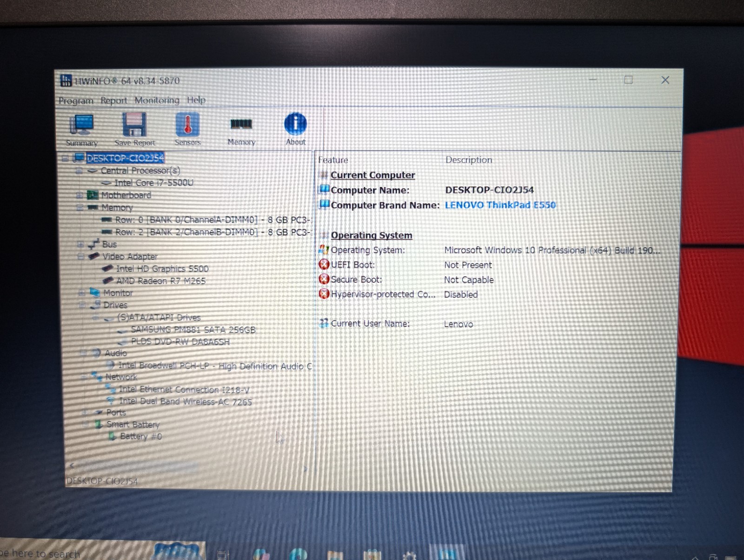The image size is (744, 560).
Task: Select the Memory tree item
Action: 117,207
